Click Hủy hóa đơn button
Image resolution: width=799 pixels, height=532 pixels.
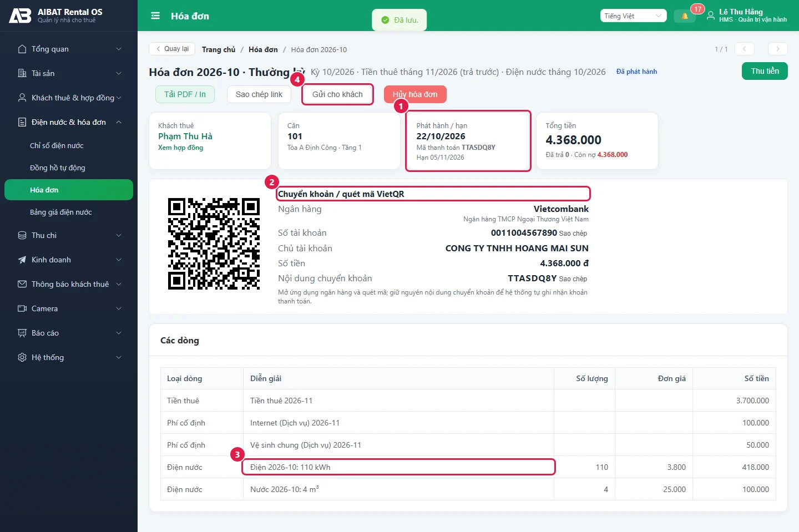(x=415, y=94)
